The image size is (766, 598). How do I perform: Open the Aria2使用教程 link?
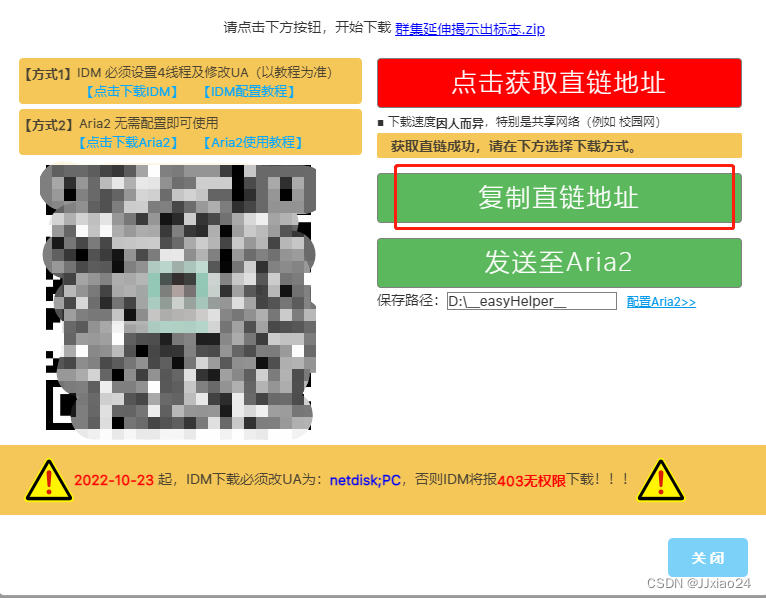pyautogui.click(x=253, y=142)
